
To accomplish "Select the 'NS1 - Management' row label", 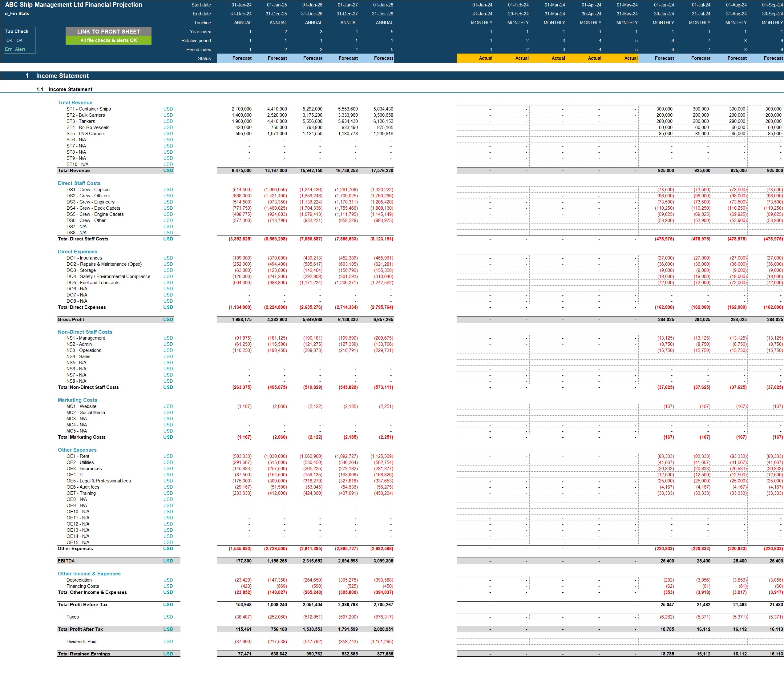I will [x=86, y=338].
